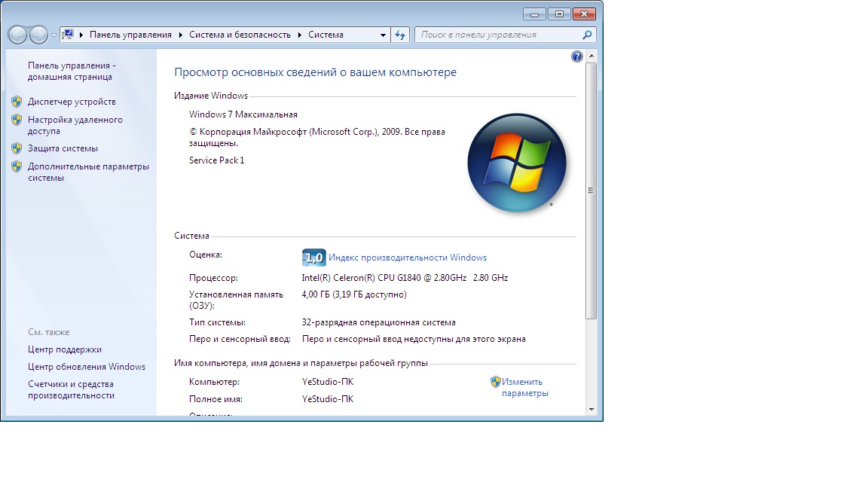Click the vertical scrollbar down arrow
The width and height of the screenshot is (868, 488).
591,410
